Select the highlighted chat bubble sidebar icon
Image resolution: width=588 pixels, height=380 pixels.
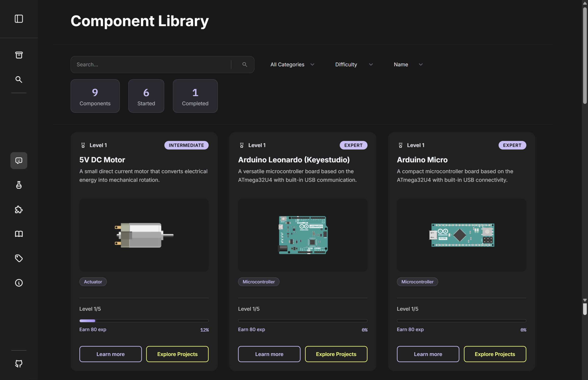point(19,160)
